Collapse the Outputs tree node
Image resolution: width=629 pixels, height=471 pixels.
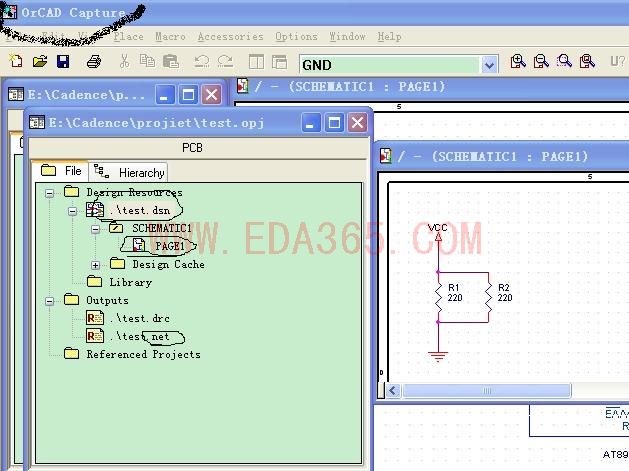[x=49, y=301]
